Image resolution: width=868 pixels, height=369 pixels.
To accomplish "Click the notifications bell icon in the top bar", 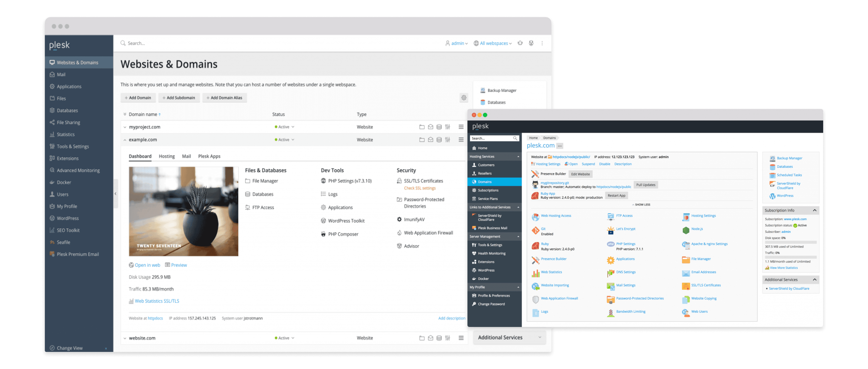I will [520, 43].
